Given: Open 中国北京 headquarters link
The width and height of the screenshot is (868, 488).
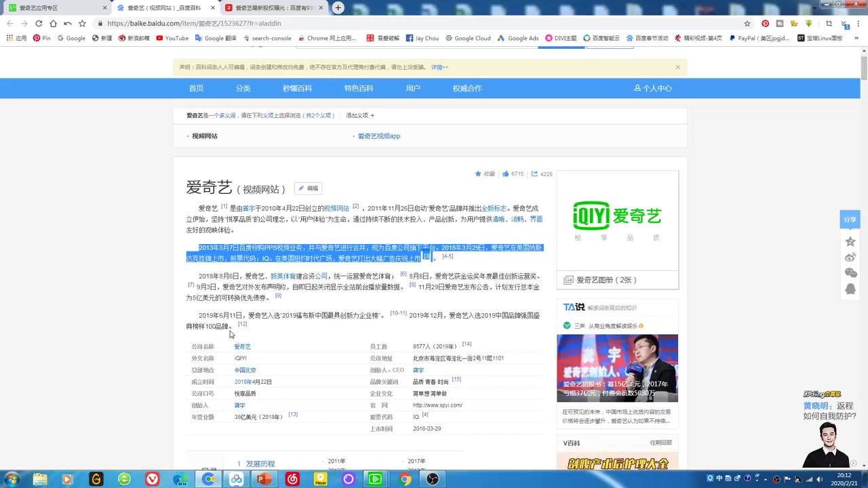Looking at the screenshot, I should tap(245, 370).
